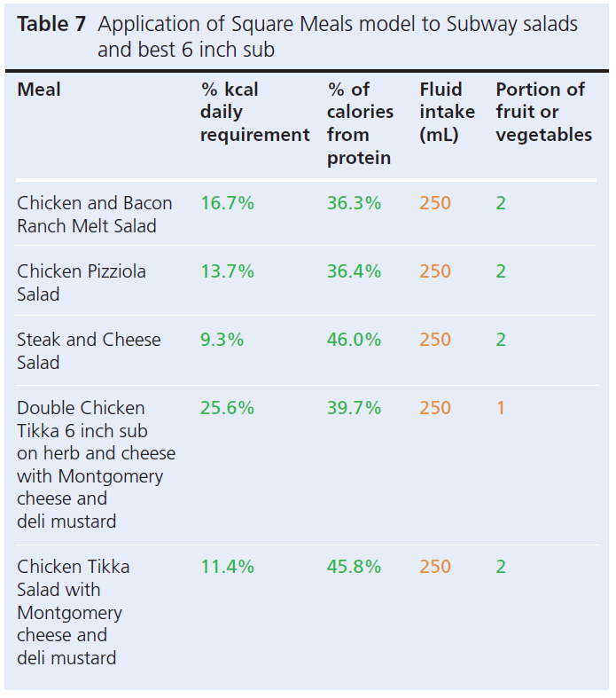616x698 pixels.
Task: Click the 46.0% protein calories value
Action: click(x=354, y=340)
